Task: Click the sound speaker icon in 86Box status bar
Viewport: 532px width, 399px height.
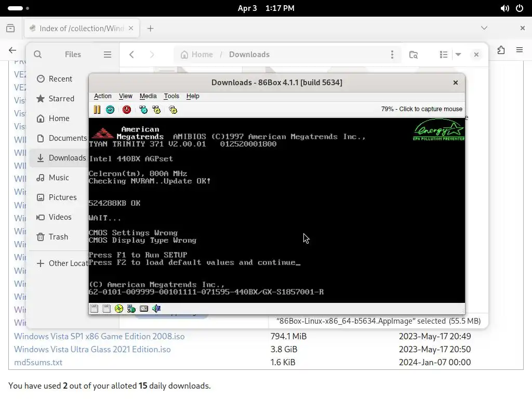Action: [x=156, y=309]
